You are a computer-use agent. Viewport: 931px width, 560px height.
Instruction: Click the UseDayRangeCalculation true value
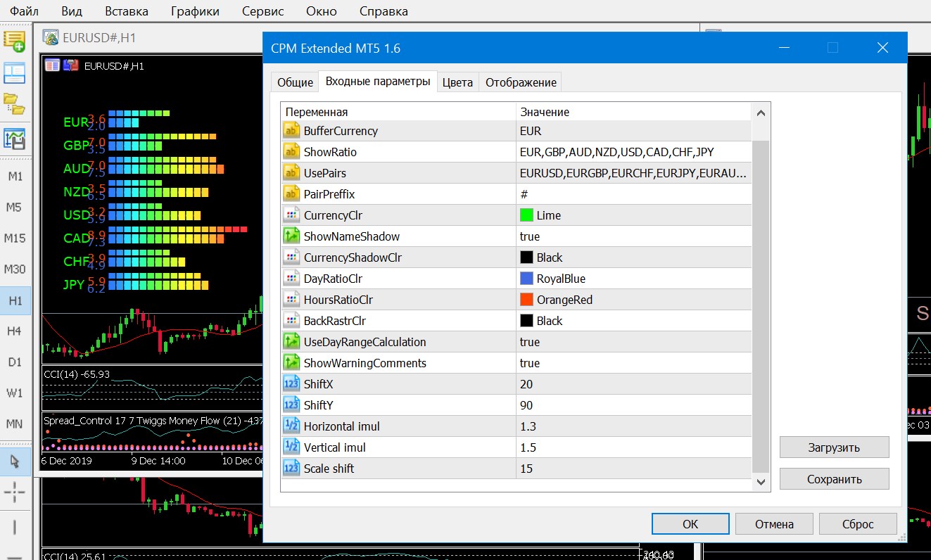tap(530, 342)
